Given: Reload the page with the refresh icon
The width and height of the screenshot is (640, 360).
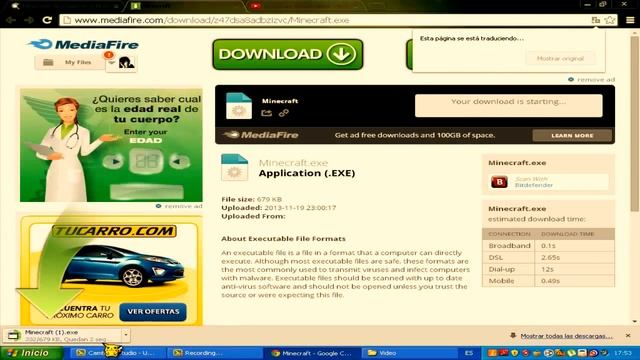Looking at the screenshot, I should point(47,20).
